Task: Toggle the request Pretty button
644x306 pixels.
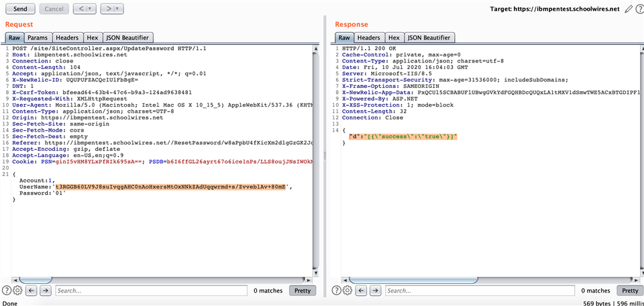Action: 302,291
